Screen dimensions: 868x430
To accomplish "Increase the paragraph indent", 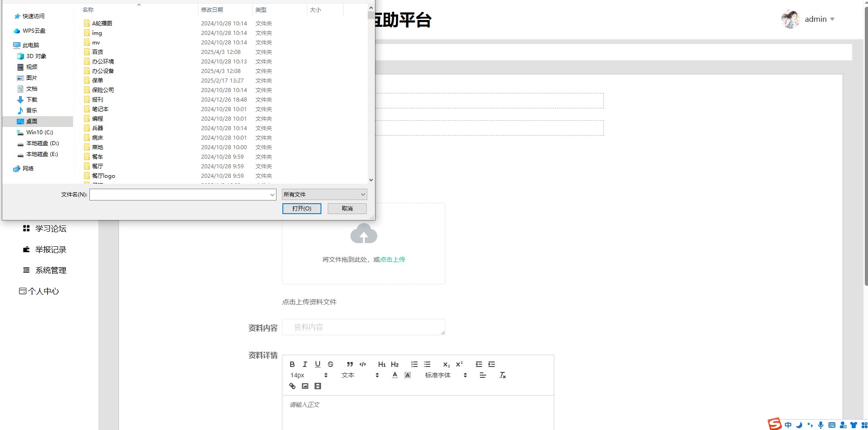I will 492,364.
